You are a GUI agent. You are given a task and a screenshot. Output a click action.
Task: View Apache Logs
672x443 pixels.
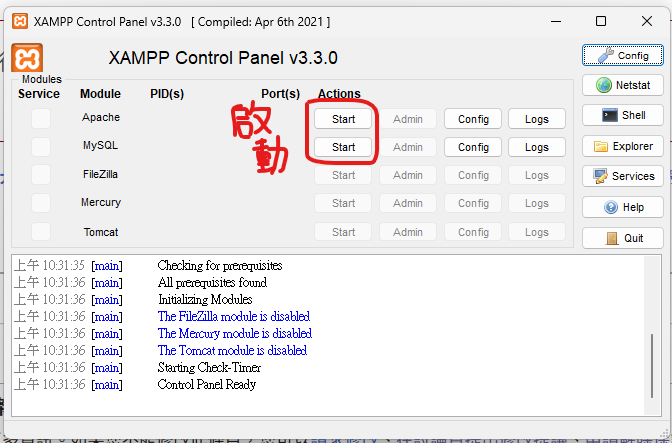pos(537,119)
